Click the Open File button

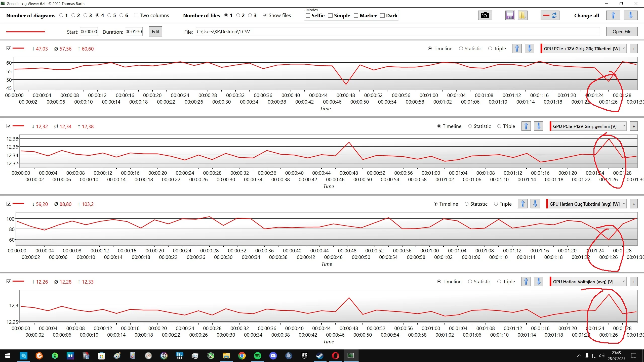[622, 32]
